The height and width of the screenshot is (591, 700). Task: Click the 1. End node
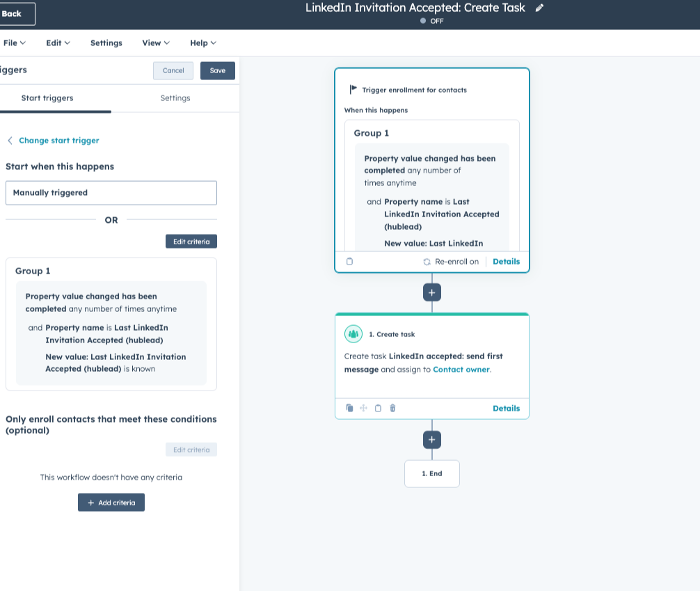431,473
